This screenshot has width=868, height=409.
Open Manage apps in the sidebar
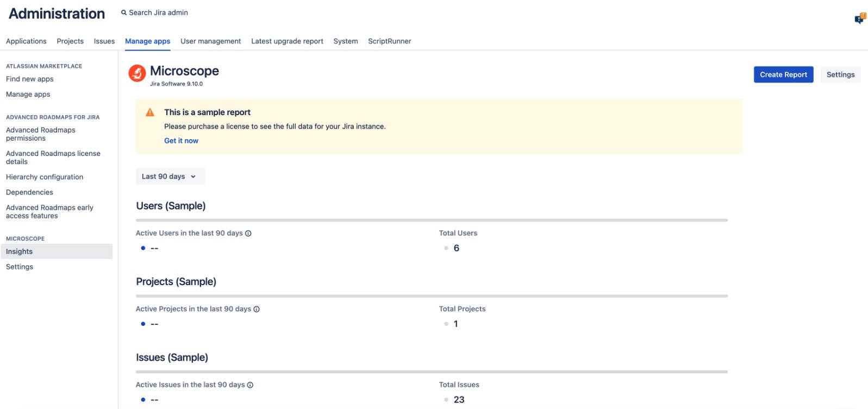click(x=28, y=94)
